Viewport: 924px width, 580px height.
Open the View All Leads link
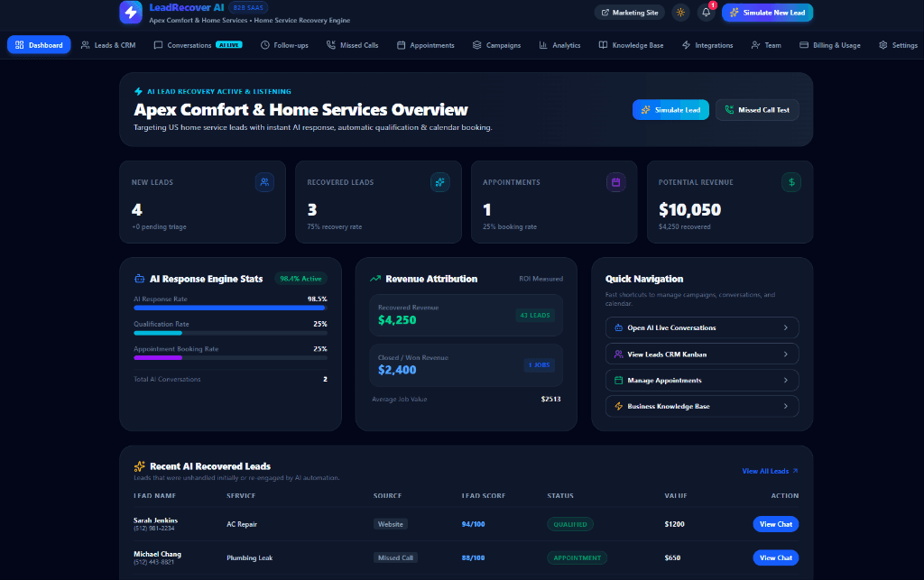click(x=771, y=471)
